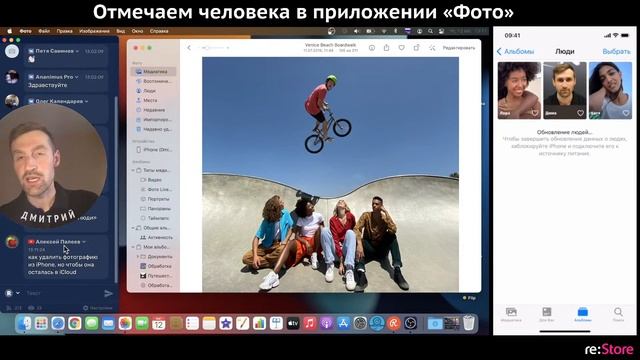
Task: Open the photo info icon in Photos toolbar
Action: 372,48
